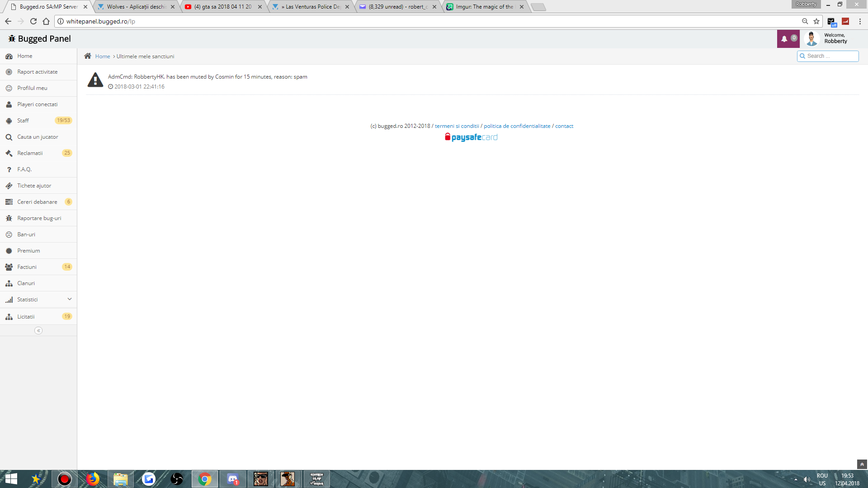The image size is (868, 488).
Task: Open the system volume control
Action: [x=807, y=479]
